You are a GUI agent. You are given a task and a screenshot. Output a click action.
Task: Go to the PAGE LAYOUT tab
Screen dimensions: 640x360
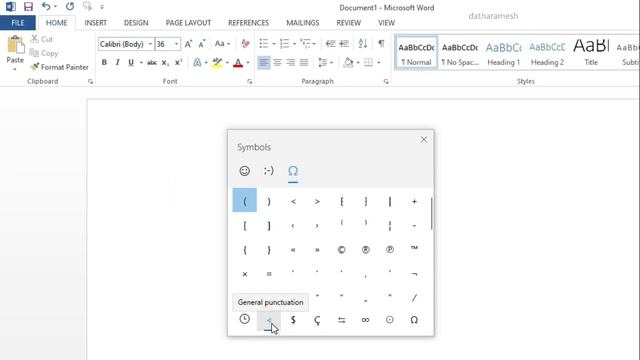[188, 23]
